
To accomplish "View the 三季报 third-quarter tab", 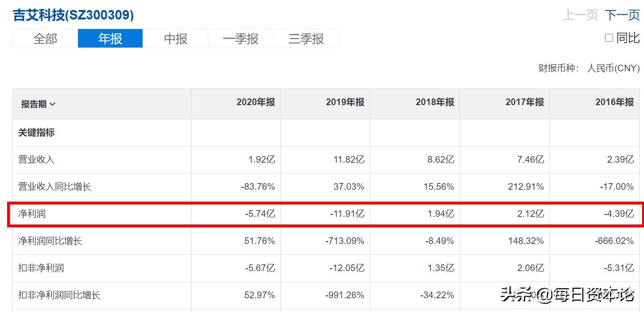I will [306, 39].
